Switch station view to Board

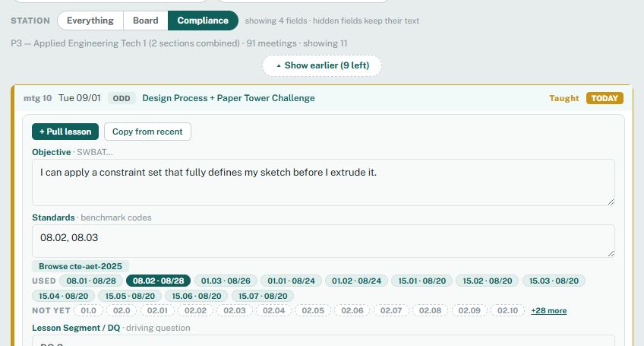click(145, 21)
